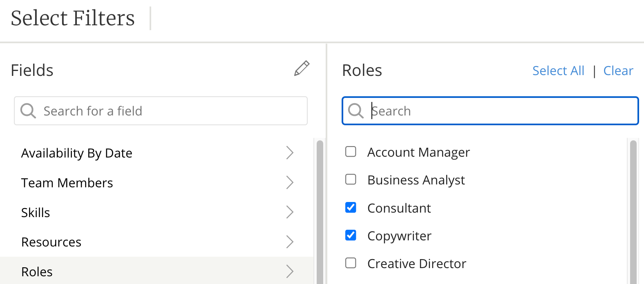Click the magnifier icon in the field search
644x284 pixels.
[28, 111]
